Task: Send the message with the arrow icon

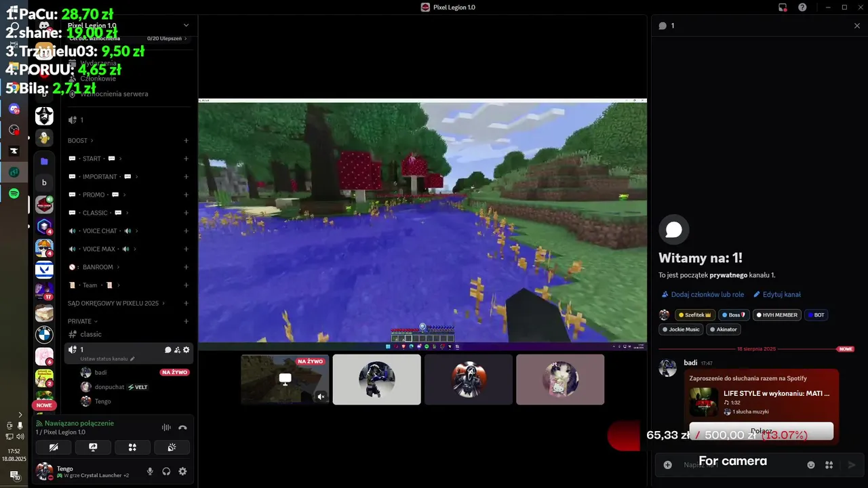Action: point(852,465)
